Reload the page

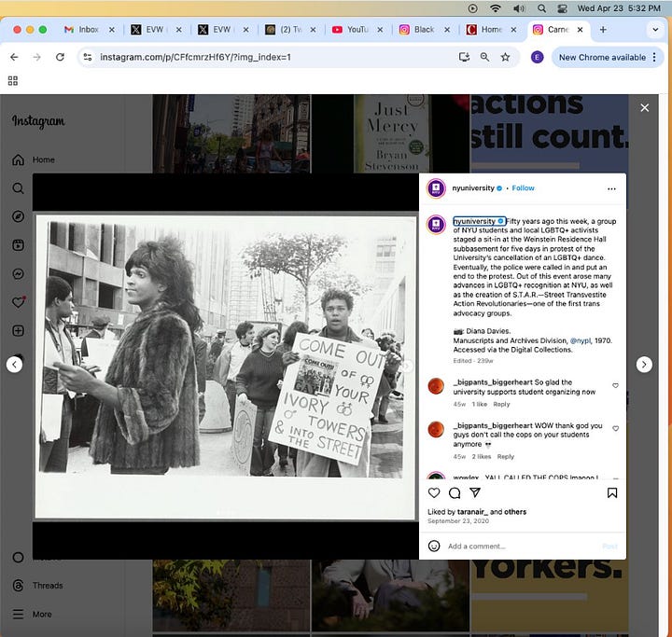(x=60, y=57)
